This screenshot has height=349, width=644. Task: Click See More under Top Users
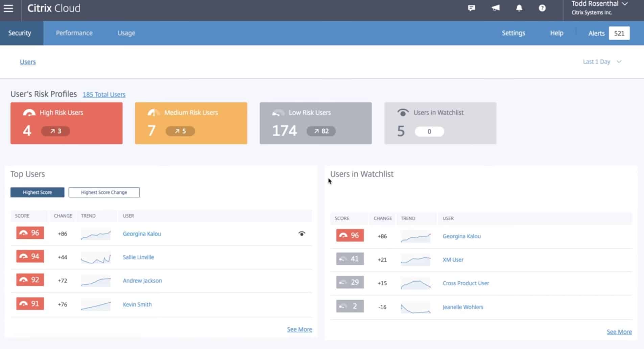click(x=300, y=329)
